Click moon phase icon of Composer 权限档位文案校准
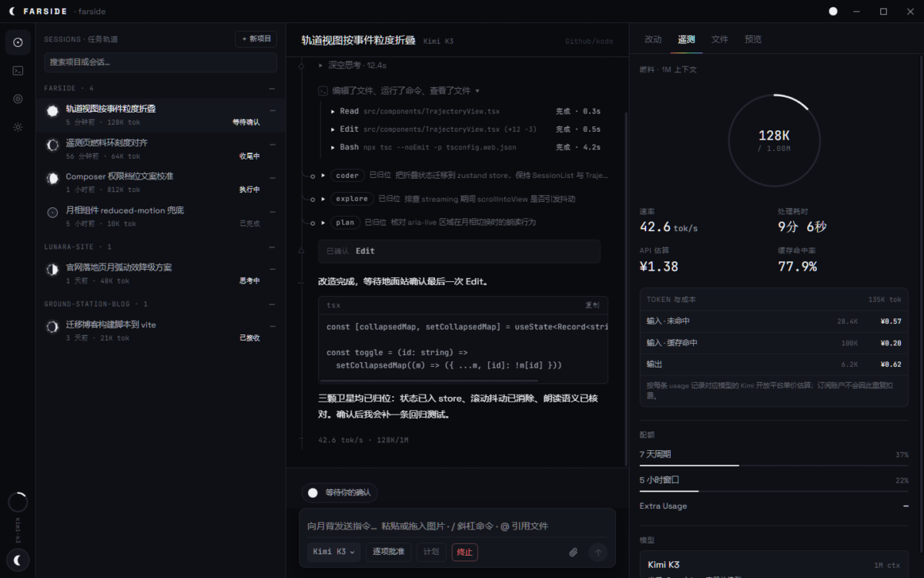The height and width of the screenshot is (578, 924). [52, 179]
